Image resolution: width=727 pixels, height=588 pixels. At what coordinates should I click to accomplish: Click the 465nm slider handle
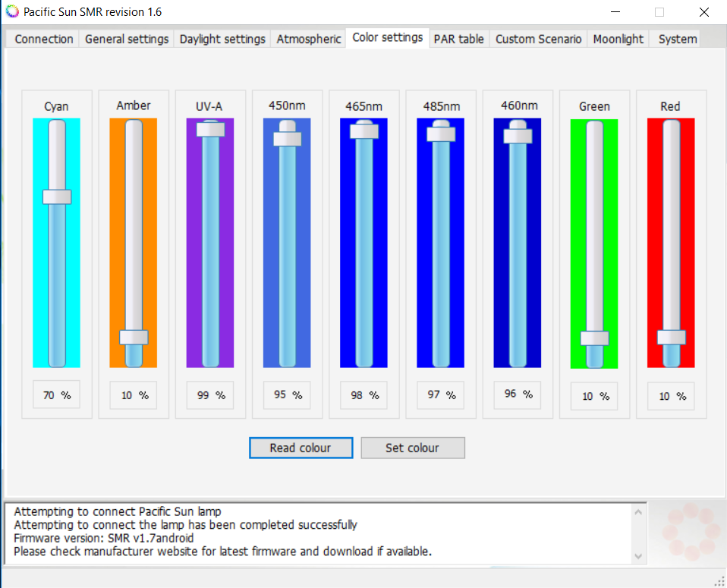(x=364, y=131)
